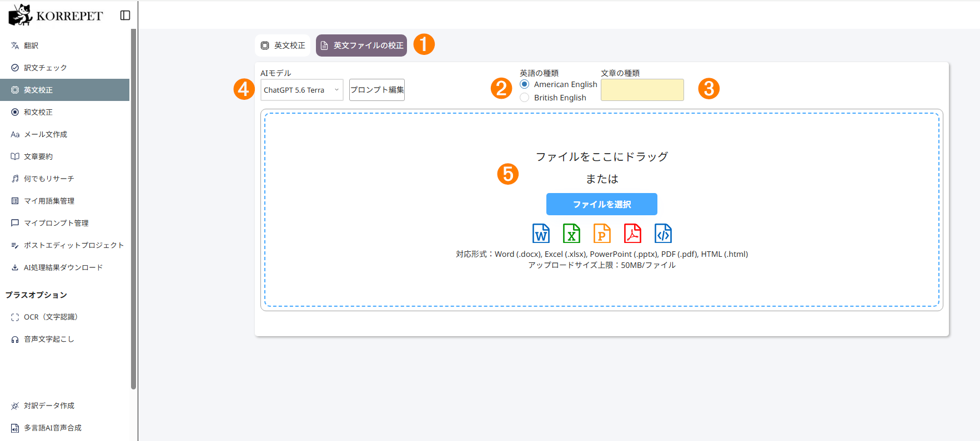The width and height of the screenshot is (980, 441).
Task: Click the HTML file icon
Action: (663, 234)
